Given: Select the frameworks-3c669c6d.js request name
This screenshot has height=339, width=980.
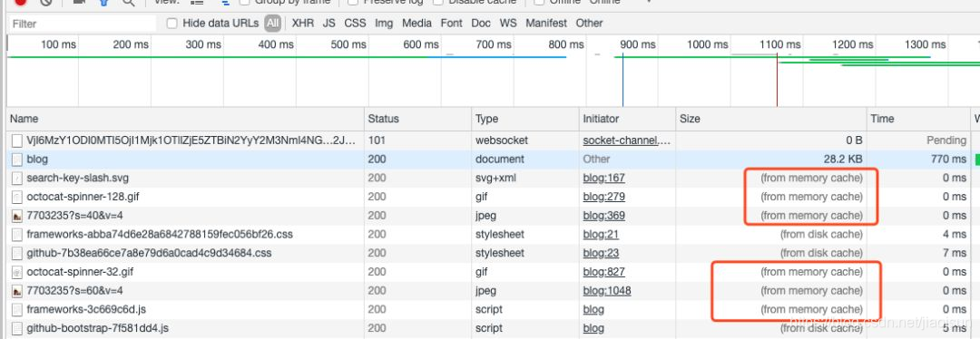Looking at the screenshot, I should click(86, 310).
